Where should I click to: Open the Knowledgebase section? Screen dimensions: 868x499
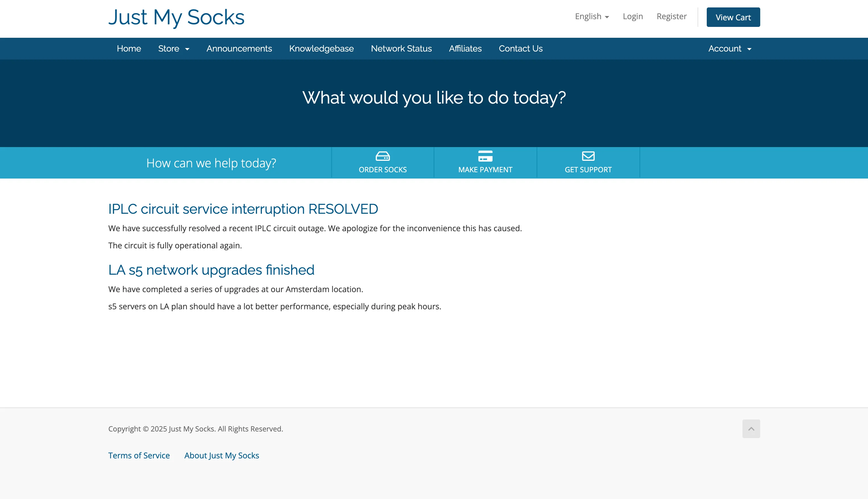(x=322, y=48)
